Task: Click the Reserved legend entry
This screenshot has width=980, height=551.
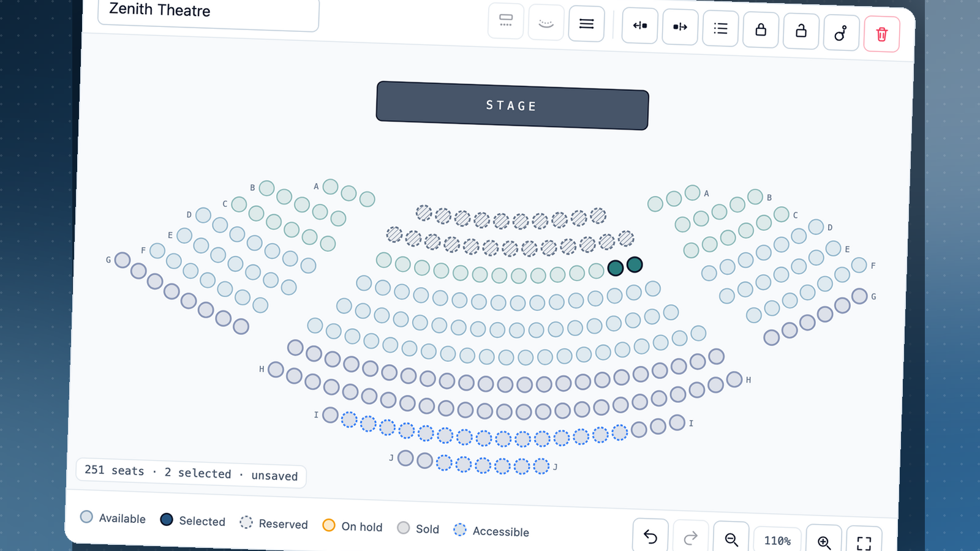Action: 274,523
